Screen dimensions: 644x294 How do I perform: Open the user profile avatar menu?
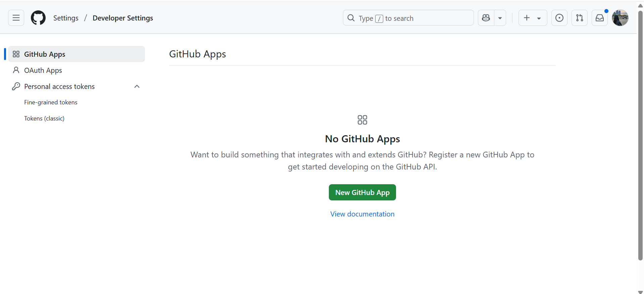(x=620, y=18)
